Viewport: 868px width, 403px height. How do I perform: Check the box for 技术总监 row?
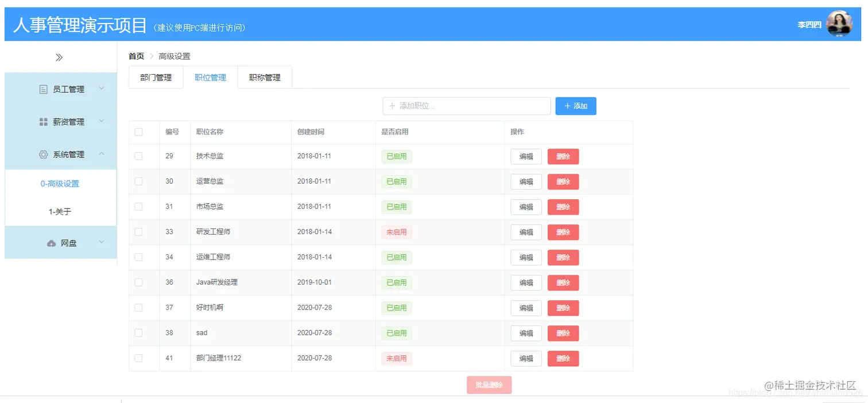pyautogui.click(x=138, y=156)
